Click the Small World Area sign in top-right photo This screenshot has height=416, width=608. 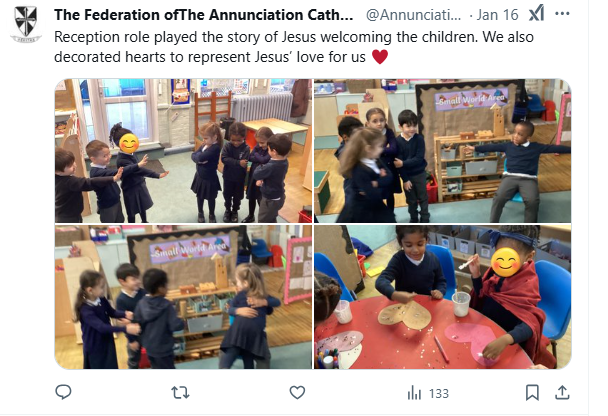472,99
